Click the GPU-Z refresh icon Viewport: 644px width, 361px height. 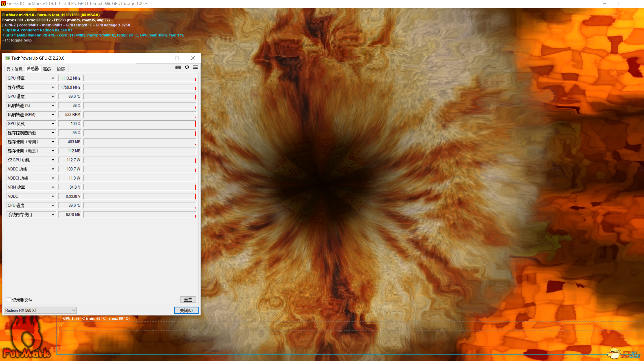[187, 67]
